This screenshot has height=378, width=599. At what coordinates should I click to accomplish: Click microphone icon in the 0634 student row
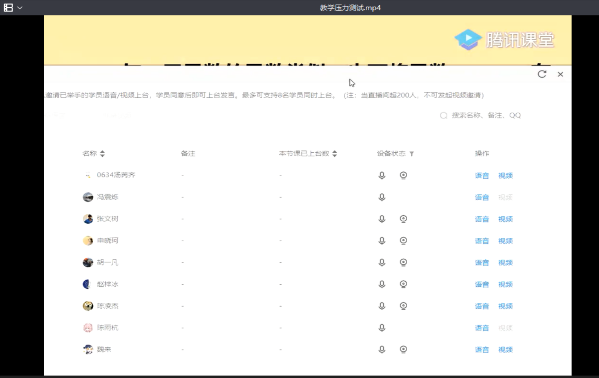[382, 175]
